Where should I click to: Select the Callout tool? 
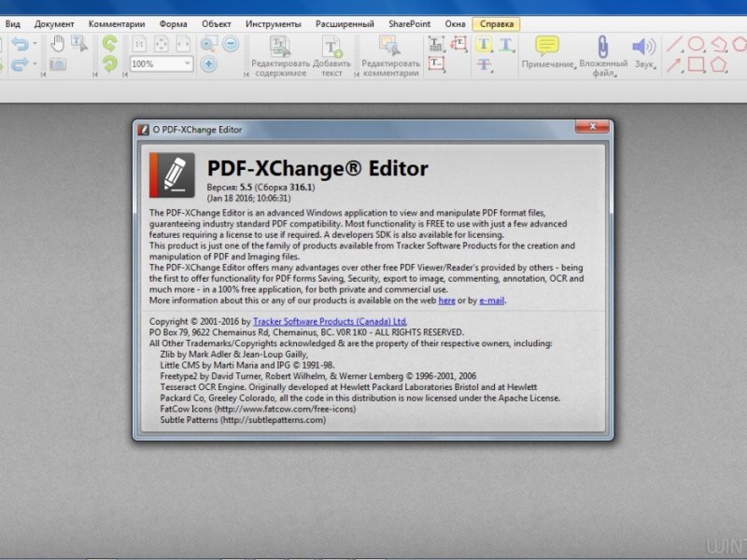pos(458,44)
